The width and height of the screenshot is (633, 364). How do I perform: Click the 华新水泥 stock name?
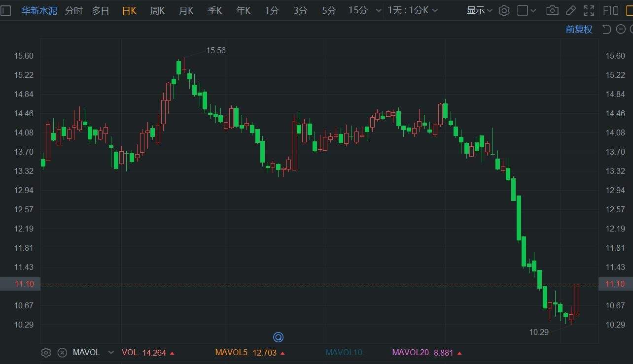click(x=39, y=10)
